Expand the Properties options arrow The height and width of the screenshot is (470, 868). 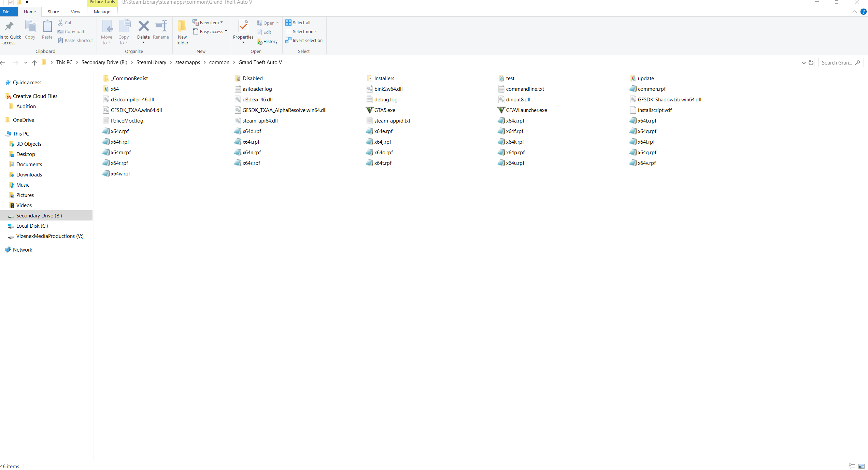243,42
